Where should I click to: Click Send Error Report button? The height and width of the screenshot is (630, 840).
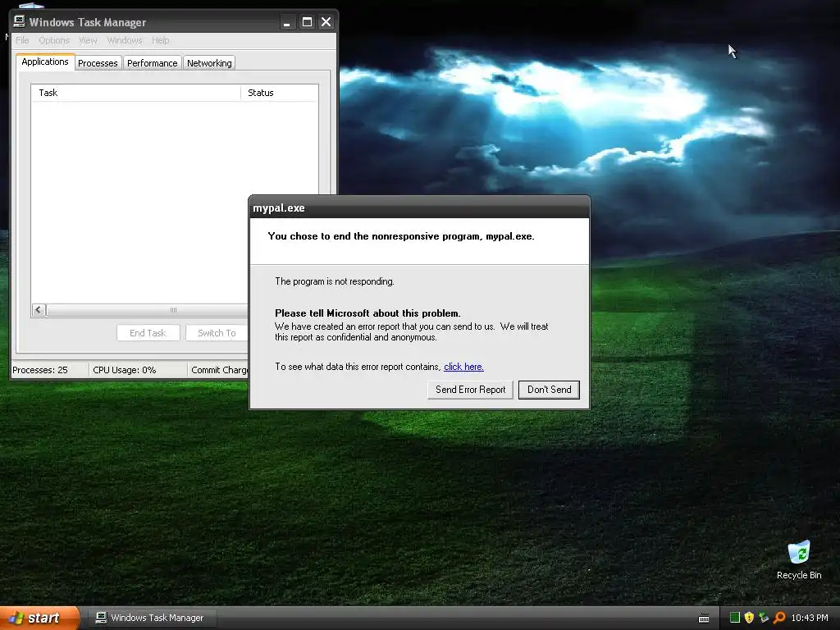[470, 390]
